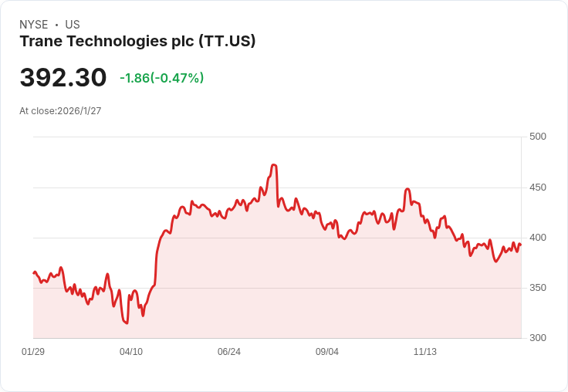This screenshot has height=392, width=568.
Task: Click the -1.86(-0.47%) price change
Action: 161,78
